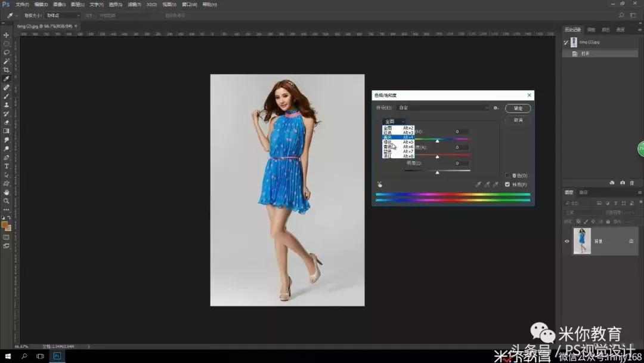
Task: Uncheck the 预览 (Preview) checkbox
Action: pos(507,184)
